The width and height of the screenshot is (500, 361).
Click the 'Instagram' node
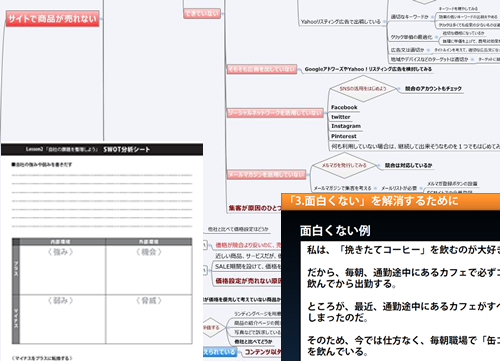346,126
